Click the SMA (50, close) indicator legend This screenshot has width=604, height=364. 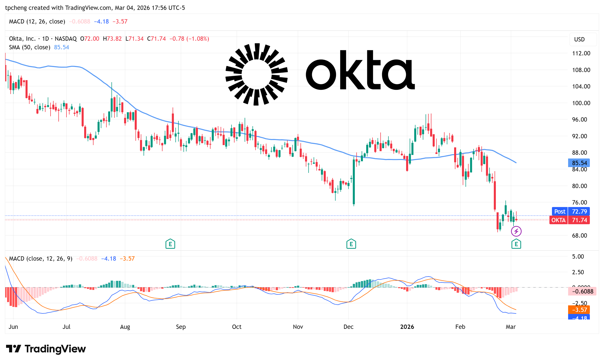pos(30,47)
